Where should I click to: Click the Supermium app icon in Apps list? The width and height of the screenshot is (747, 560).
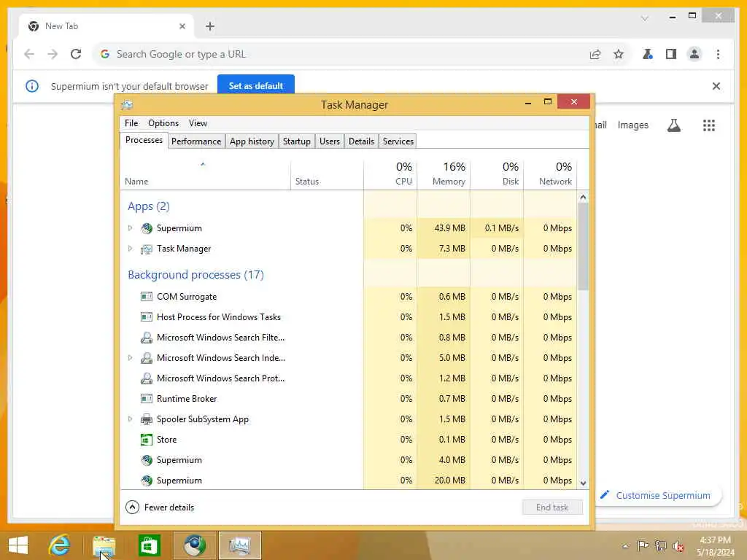(147, 228)
